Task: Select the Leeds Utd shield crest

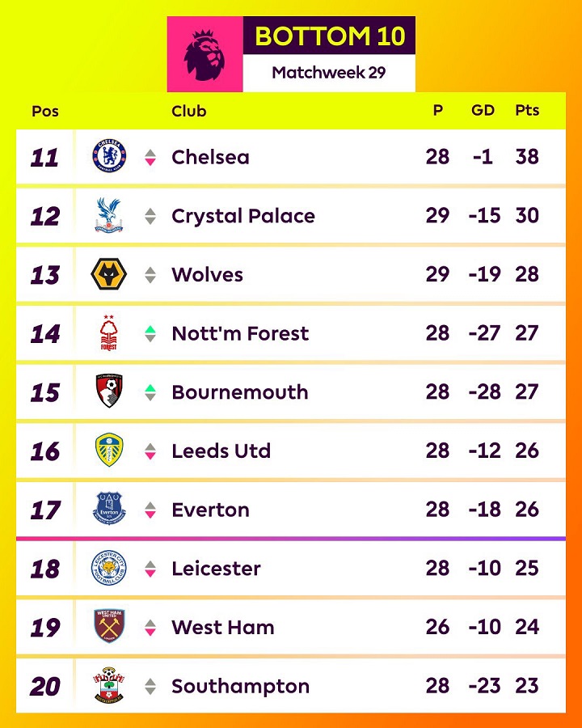Action: [x=109, y=450]
